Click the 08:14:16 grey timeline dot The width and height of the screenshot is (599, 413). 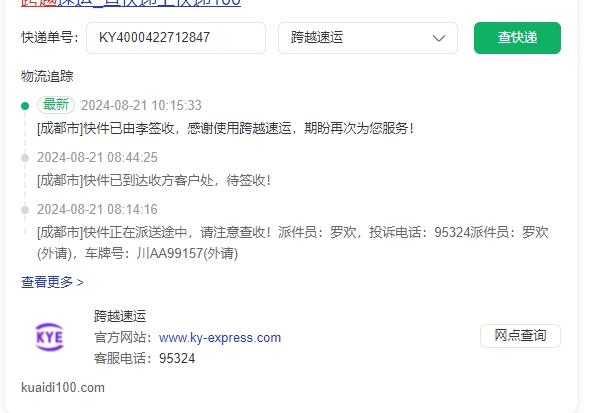(x=25, y=210)
